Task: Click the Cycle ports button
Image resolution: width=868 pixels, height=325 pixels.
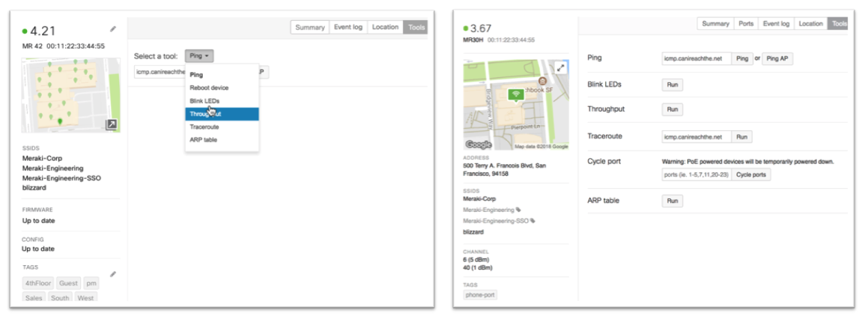Action: (x=750, y=174)
